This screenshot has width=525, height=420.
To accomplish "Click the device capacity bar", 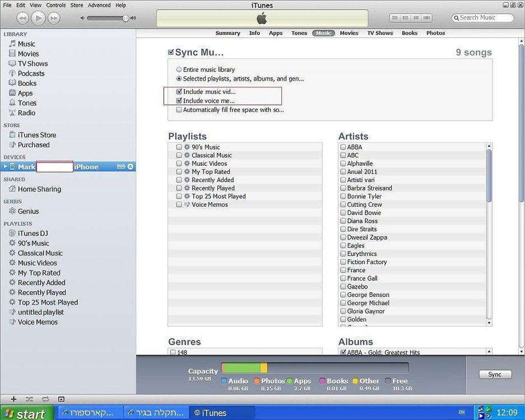I will [315, 368].
